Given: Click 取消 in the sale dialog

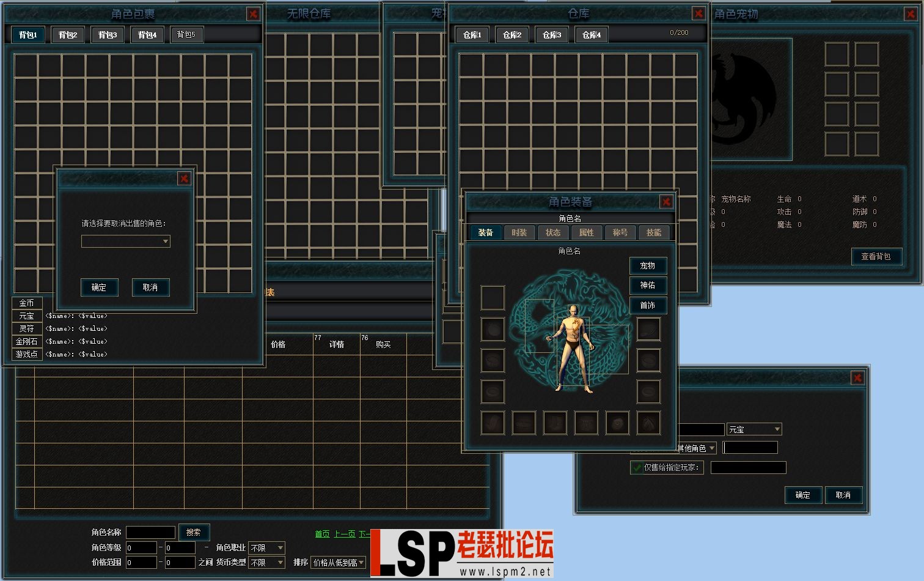Looking at the screenshot, I should click(x=843, y=495).
